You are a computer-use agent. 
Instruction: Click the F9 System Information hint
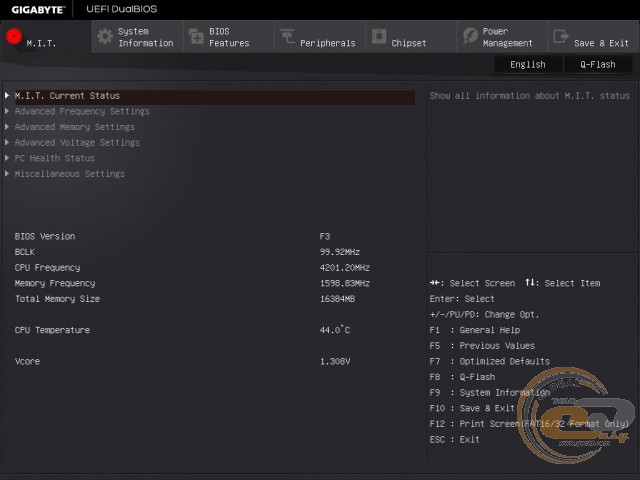(x=489, y=393)
